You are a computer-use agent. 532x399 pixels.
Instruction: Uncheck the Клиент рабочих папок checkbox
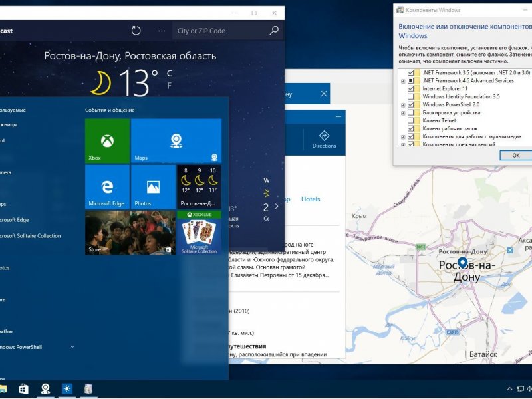pos(410,128)
